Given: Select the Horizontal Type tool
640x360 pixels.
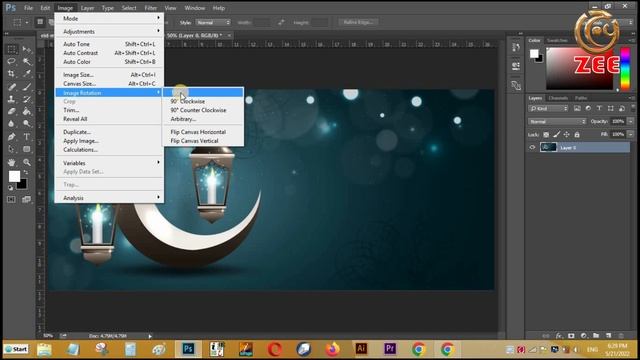Looking at the screenshot, I should tap(27, 137).
